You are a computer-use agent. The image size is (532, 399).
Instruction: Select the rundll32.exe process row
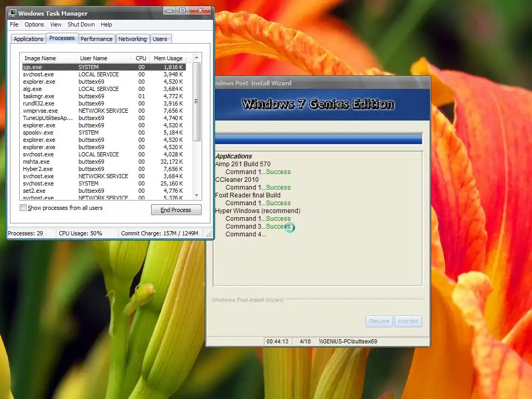[x=104, y=103]
